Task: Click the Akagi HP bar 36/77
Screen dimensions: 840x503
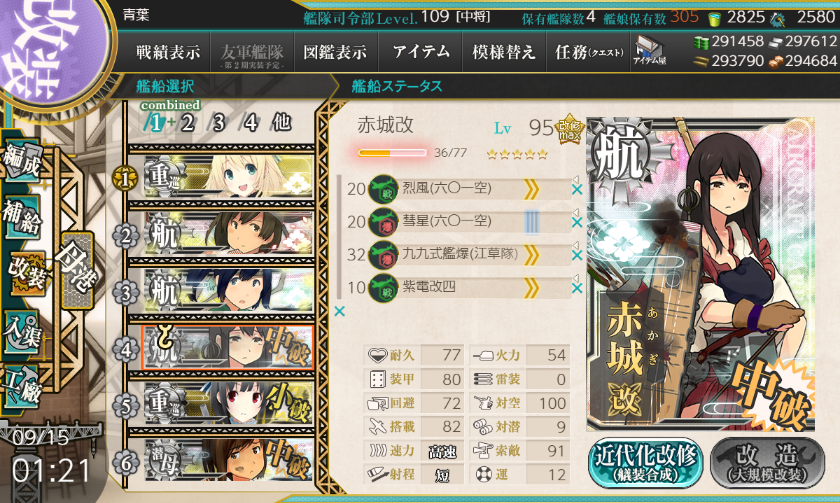Action: click(x=392, y=153)
